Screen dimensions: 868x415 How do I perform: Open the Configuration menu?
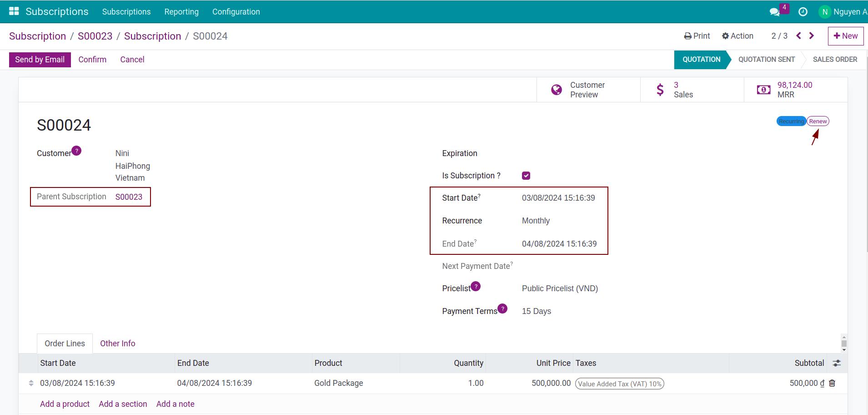click(x=236, y=12)
